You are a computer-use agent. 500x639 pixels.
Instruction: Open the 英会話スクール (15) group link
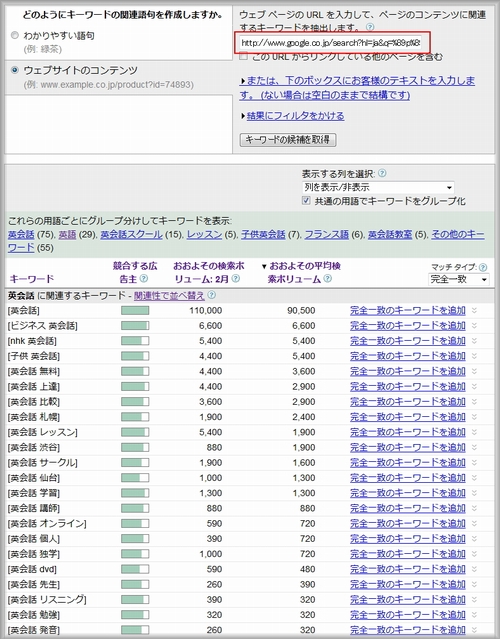[x=131, y=234]
